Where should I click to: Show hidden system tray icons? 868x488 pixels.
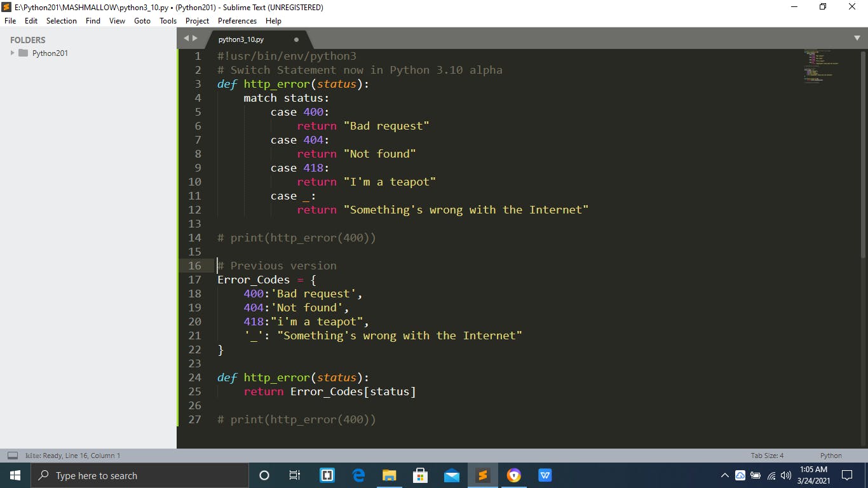point(725,475)
